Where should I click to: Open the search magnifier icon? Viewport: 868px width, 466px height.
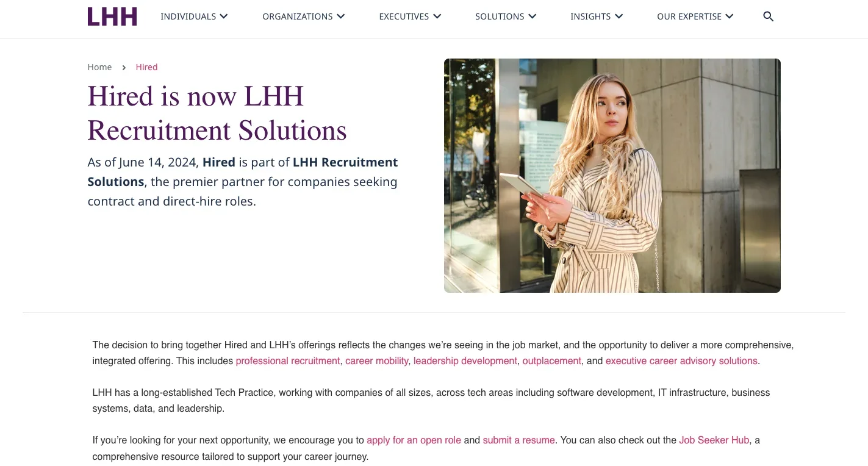[769, 16]
